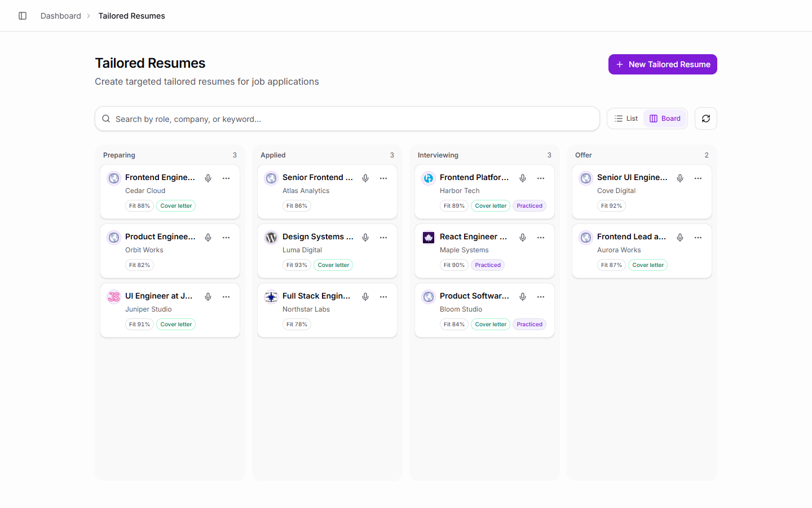Open more options for Maple Systems card

pos(541,238)
